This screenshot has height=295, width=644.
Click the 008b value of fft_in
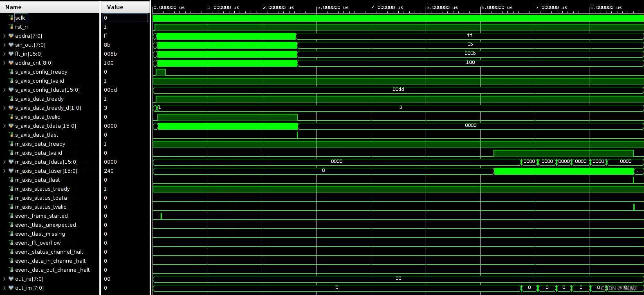110,54
